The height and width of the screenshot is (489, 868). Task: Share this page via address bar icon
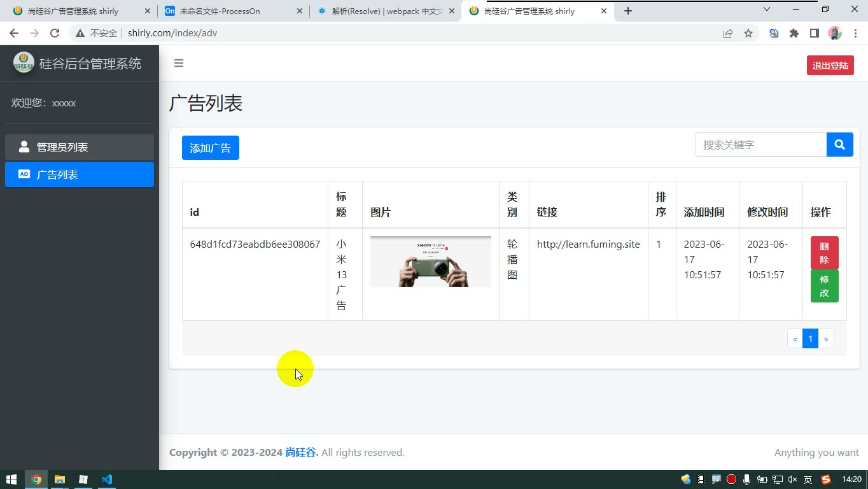pyautogui.click(x=728, y=33)
